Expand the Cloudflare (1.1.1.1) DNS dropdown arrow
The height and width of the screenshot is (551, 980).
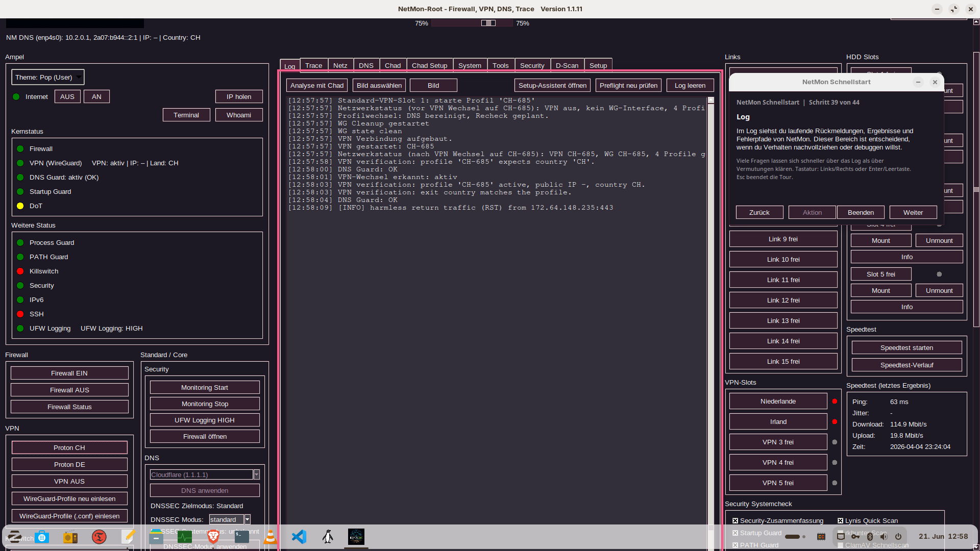257,475
